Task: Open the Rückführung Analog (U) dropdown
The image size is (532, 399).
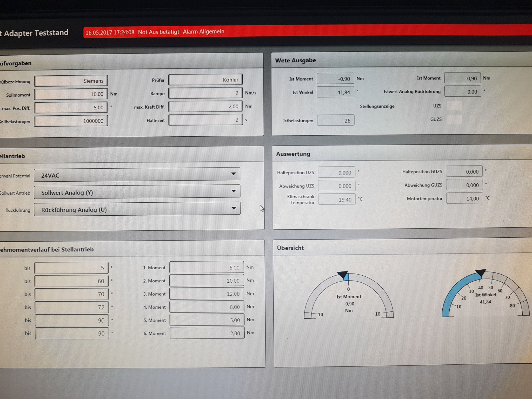Action: 137,209
